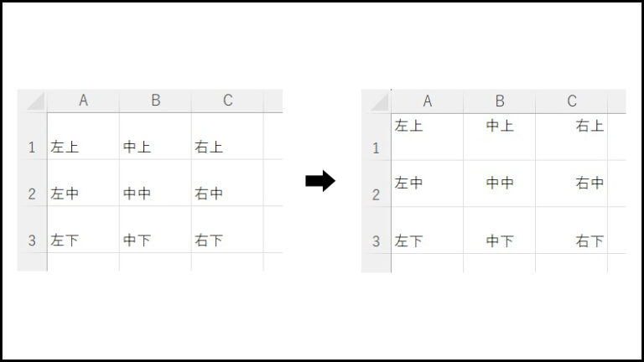Select column C header in the after spreadsheet
Viewport: 644px width, 362px height.
(x=572, y=101)
